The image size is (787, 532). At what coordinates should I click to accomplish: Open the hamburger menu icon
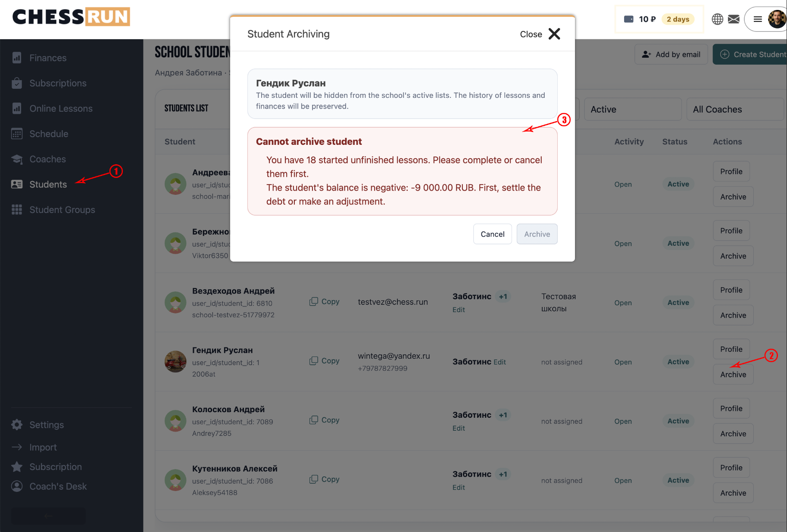[x=758, y=19]
